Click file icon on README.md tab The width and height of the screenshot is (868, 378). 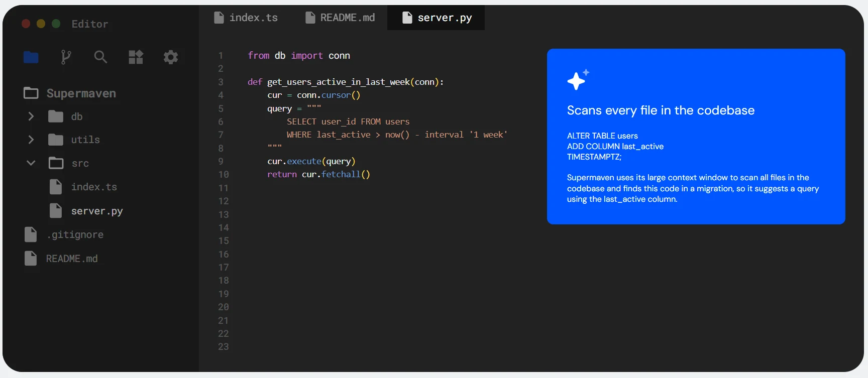[310, 18]
